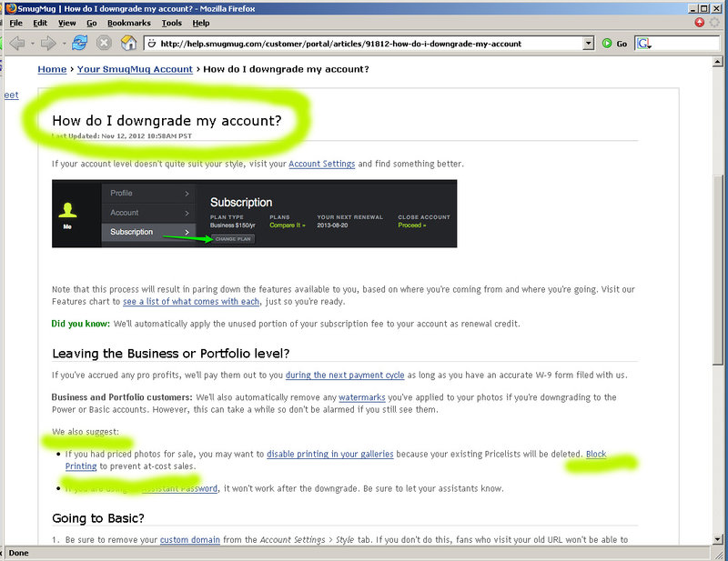Click the vertical scrollbar down arrow
Viewport: 728px width, 561px height.
[717, 539]
